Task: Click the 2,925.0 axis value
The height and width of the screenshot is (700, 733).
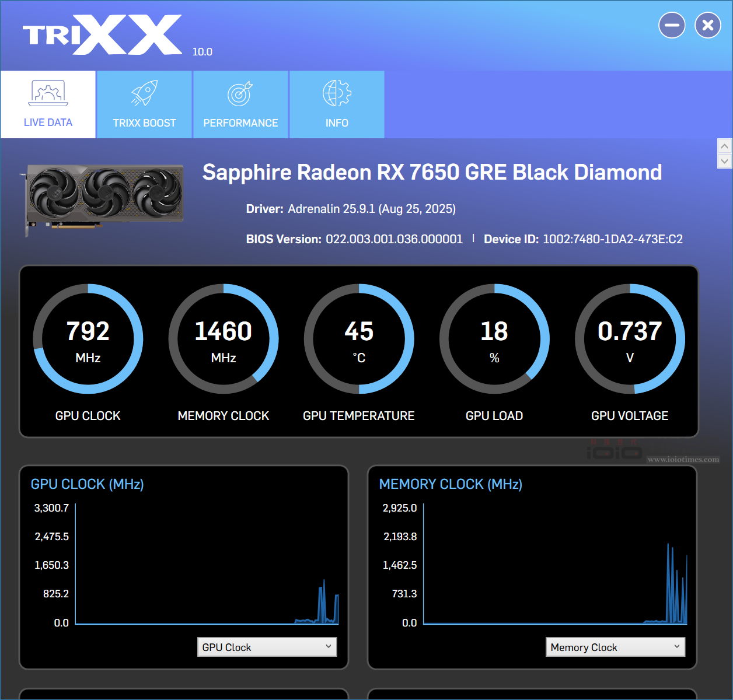Action: pos(400,508)
